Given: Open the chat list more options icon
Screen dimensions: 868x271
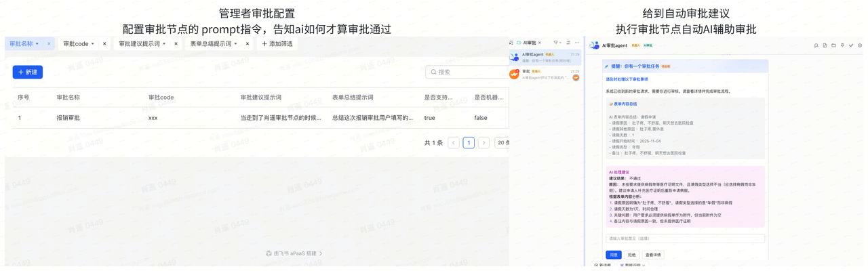Looking at the screenshot, I should (577, 43).
